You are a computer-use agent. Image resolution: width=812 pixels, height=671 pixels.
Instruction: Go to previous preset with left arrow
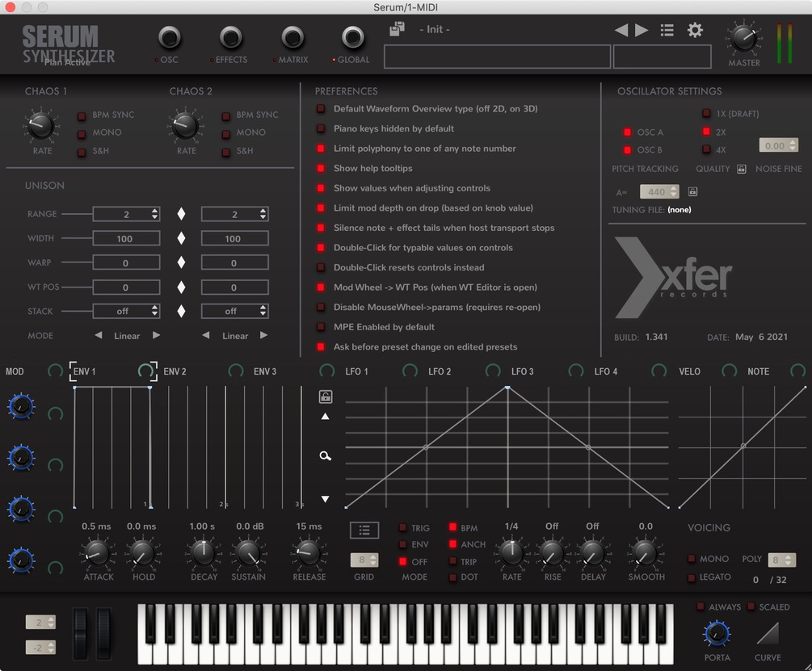click(621, 30)
